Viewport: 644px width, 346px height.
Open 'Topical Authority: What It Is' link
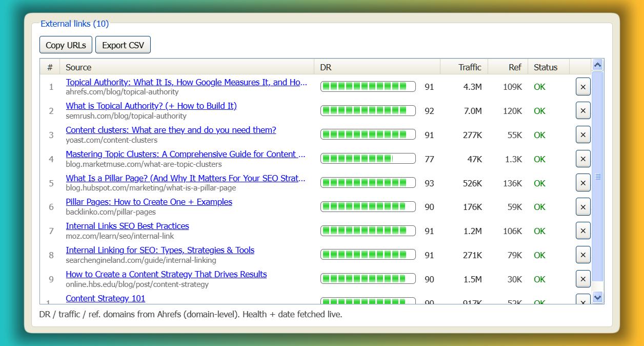click(186, 82)
